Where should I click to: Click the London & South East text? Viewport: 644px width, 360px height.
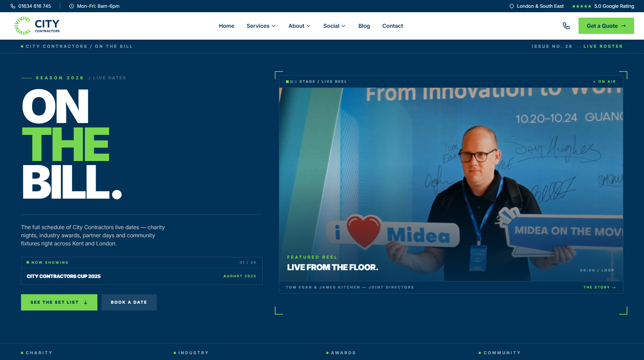[540, 6]
